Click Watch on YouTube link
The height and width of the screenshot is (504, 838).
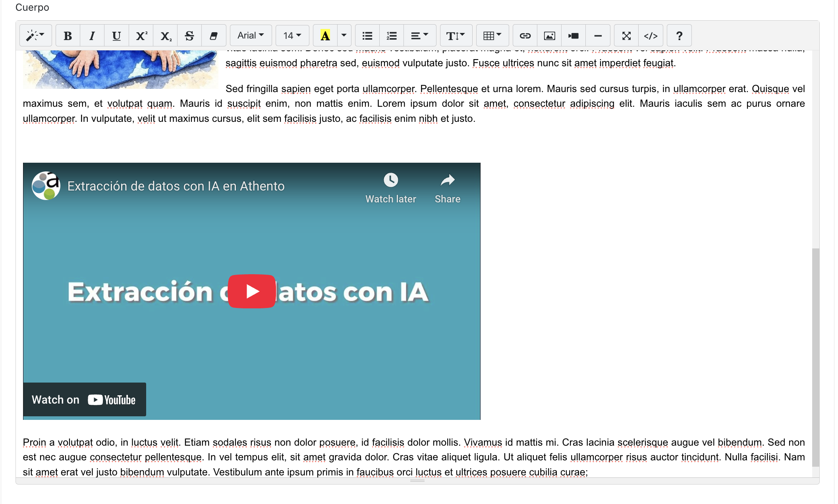[84, 400]
